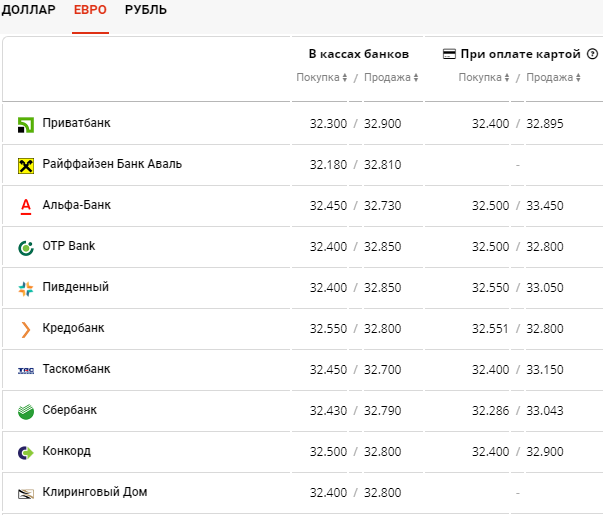This screenshot has width=603, height=515.
Task: Click the card payment help question icon
Action: coord(592,54)
